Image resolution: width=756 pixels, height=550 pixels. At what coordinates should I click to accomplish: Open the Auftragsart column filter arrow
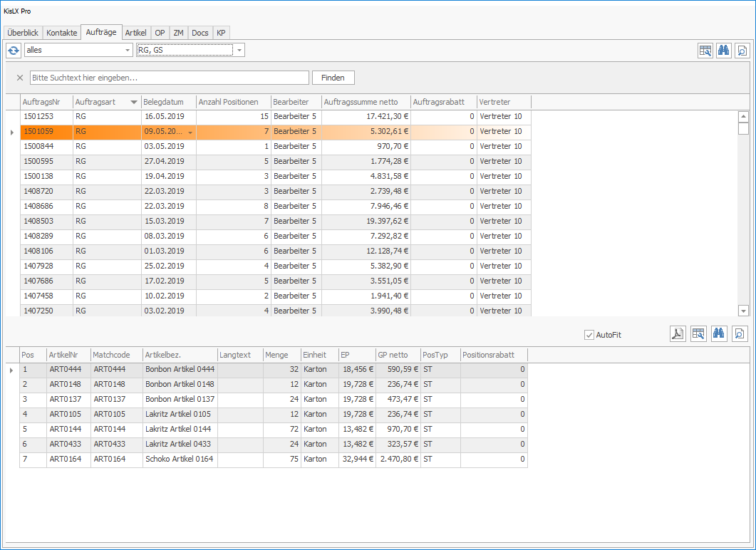pos(134,103)
